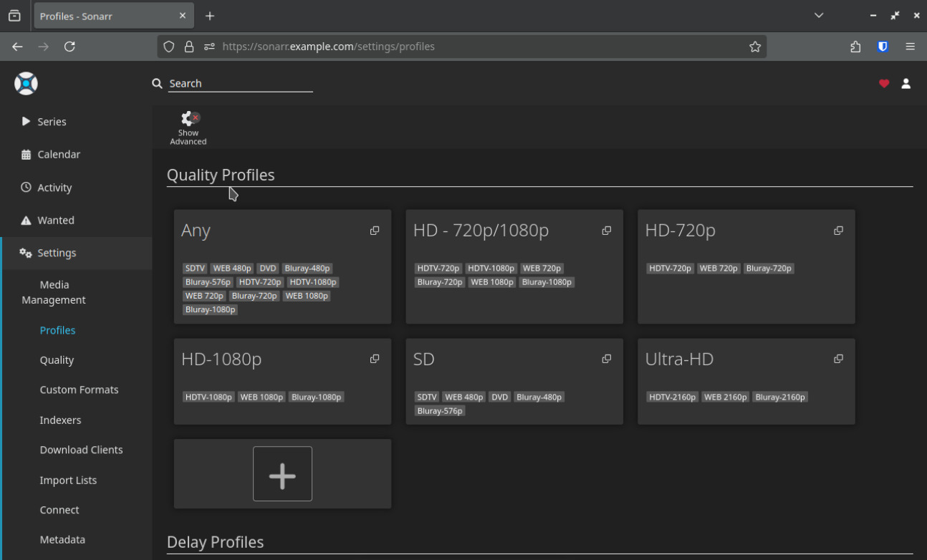Clone the HD-720p quality profile
This screenshot has width=927, height=560.
[838, 231]
